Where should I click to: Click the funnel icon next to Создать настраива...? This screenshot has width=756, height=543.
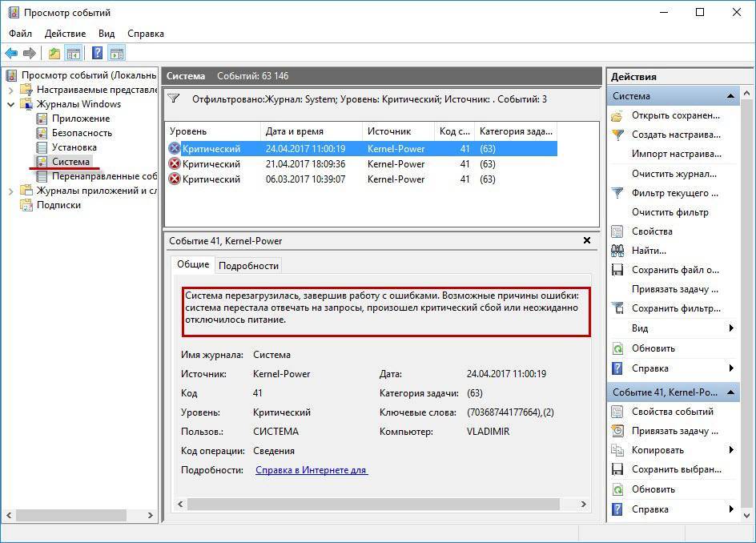[617, 135]
